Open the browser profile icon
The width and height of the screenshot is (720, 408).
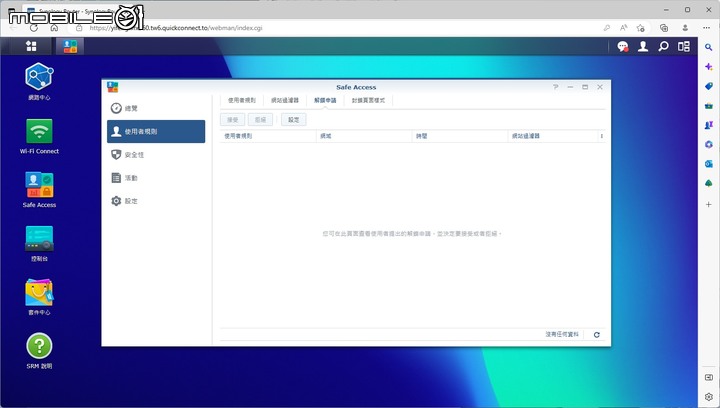point(685,28)
